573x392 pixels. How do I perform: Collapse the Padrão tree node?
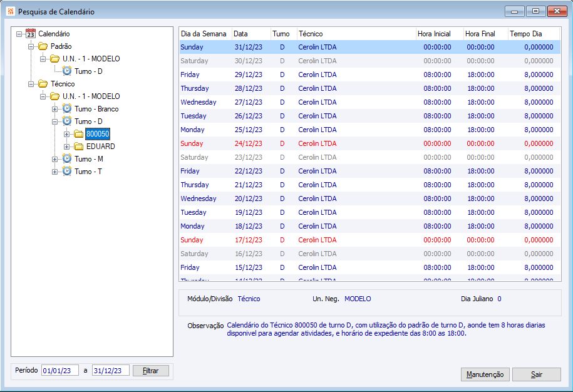pos(31,46)
